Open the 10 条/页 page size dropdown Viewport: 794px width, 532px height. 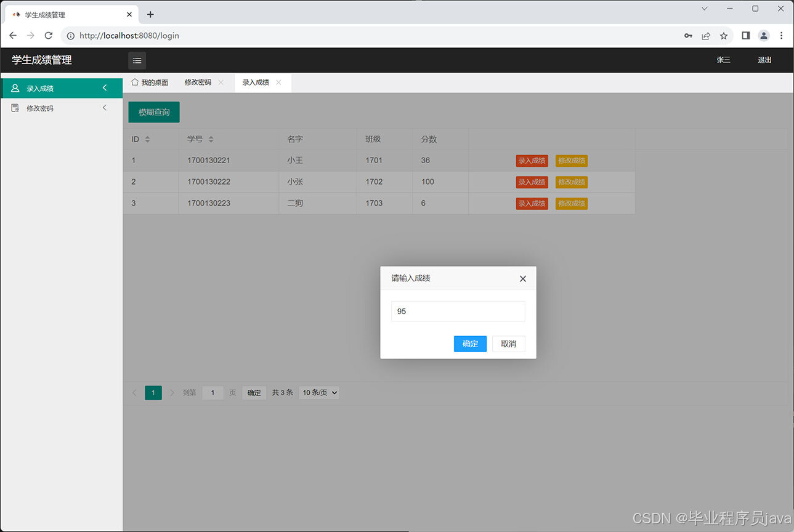pyautogui.click(x=319, y=393)
